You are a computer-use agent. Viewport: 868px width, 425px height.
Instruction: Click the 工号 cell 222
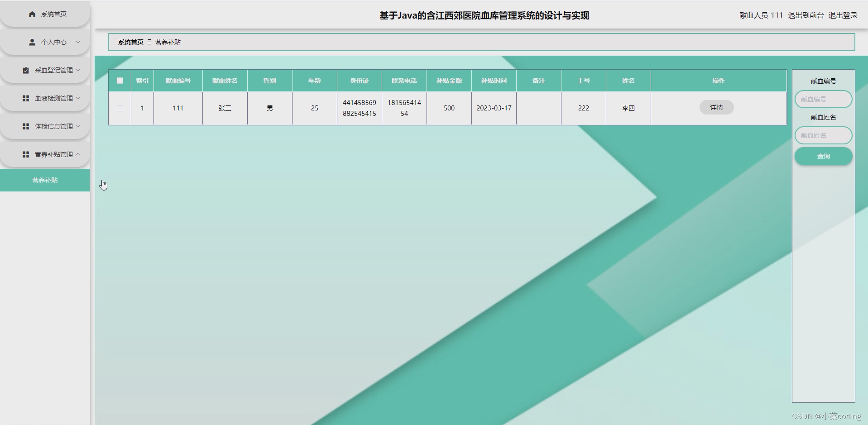coord(584,108)
